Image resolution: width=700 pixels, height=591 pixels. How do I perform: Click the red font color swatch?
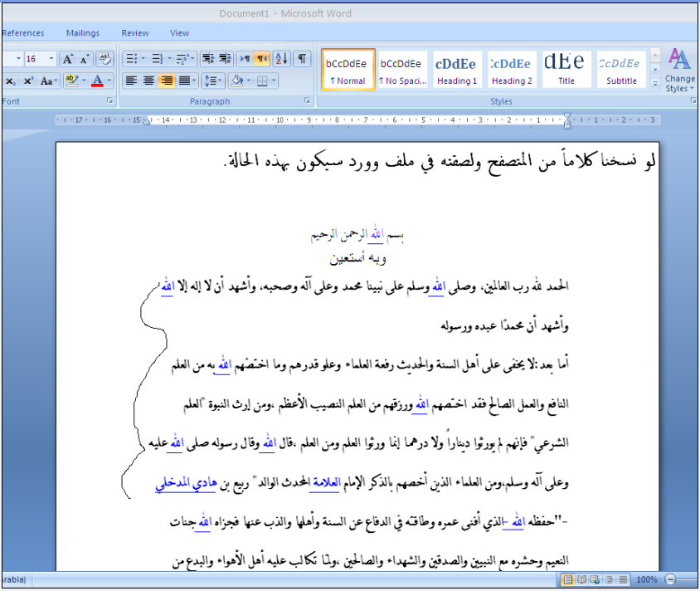[x=98, y=81]
